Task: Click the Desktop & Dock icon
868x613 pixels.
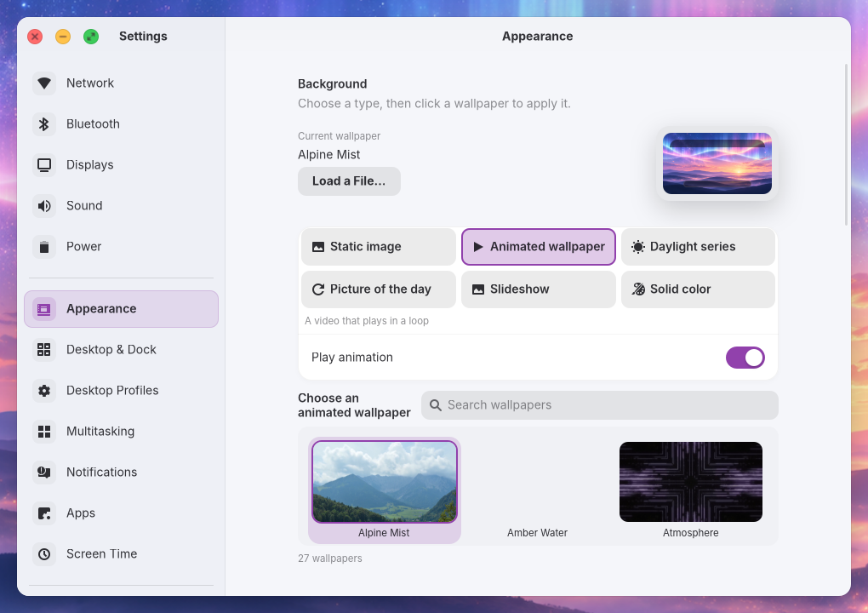Action: pyautogui.click(x=44, y=349)
